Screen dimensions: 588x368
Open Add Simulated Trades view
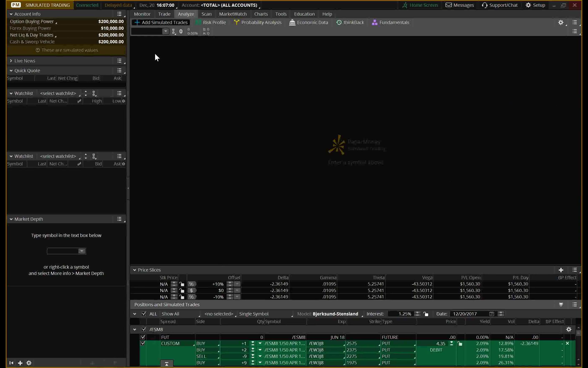coord(161,22)
